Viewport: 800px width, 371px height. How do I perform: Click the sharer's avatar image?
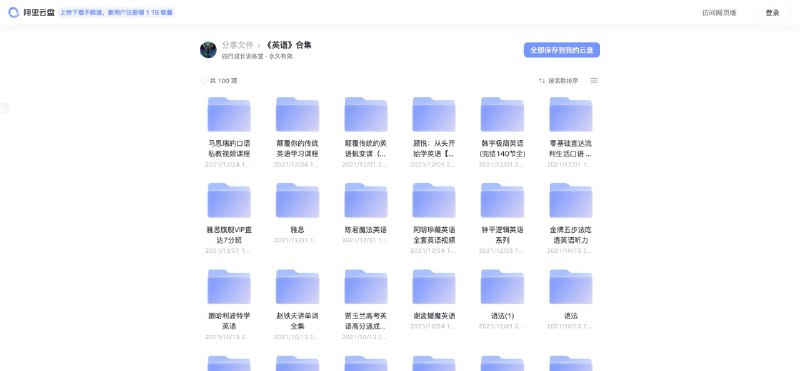coord(208,50)
